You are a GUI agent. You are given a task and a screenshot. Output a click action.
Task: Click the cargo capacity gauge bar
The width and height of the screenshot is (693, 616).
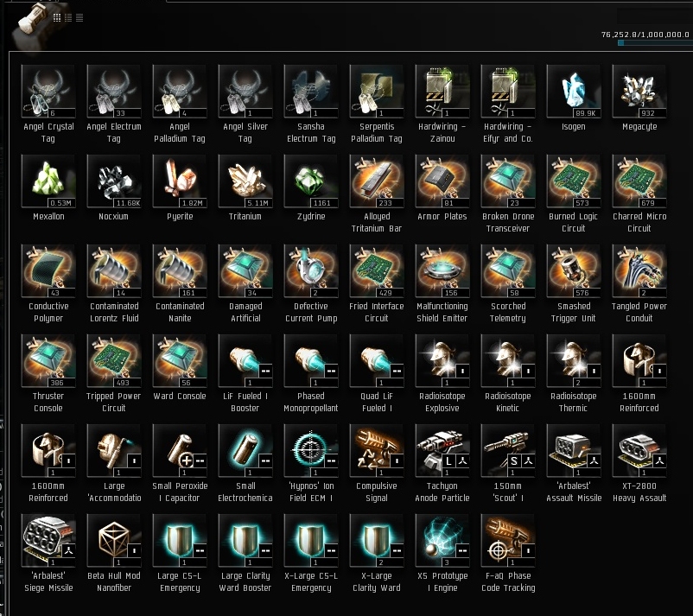pyautogui.click(x=655, y=43)
